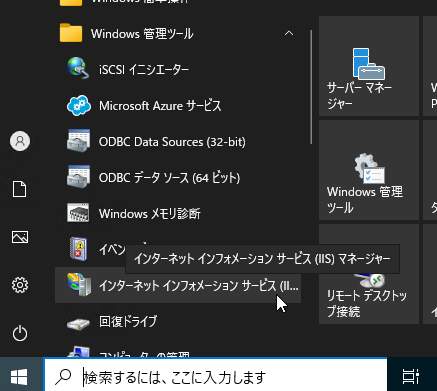Select text iSCSI イニシエーター

144,70
